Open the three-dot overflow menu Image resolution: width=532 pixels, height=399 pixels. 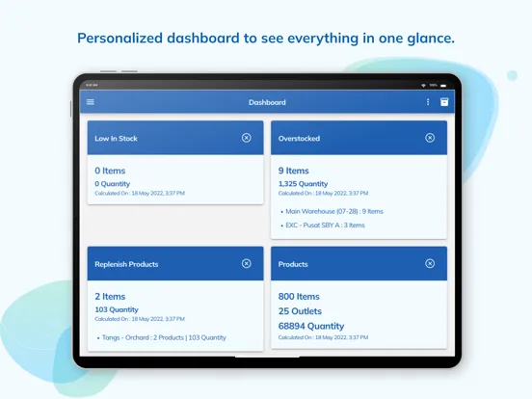click(428, 102)
